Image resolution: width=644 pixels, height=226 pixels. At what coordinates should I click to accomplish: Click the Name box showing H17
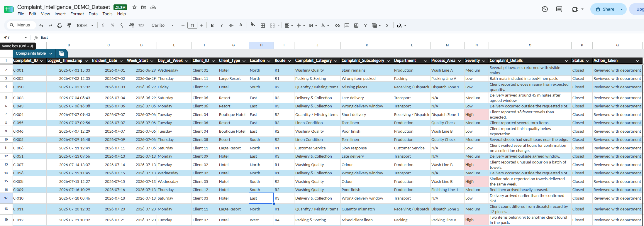[15, 38]
